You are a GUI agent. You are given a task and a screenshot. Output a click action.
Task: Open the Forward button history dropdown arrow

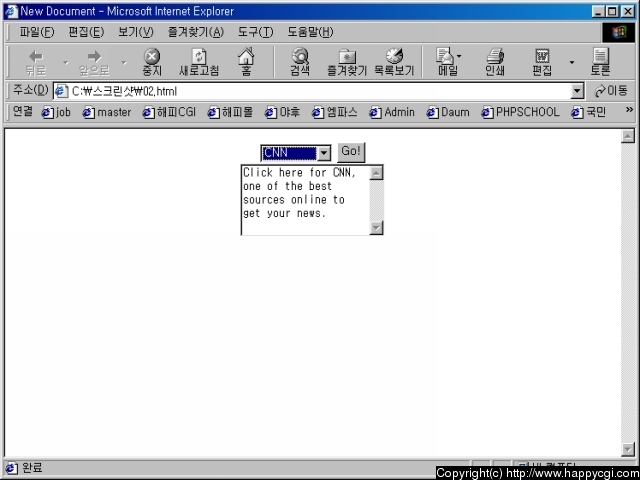point(124,62)
